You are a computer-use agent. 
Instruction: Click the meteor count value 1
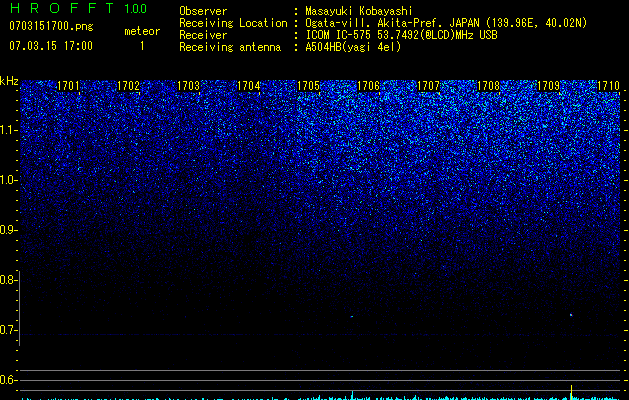tap(142, 46)
